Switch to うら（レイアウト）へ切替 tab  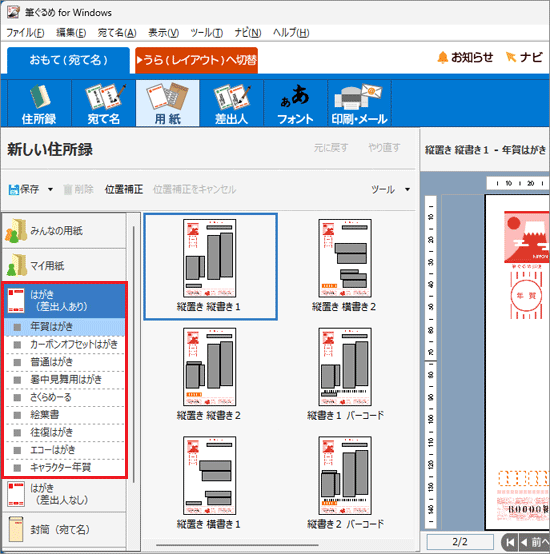196,60
